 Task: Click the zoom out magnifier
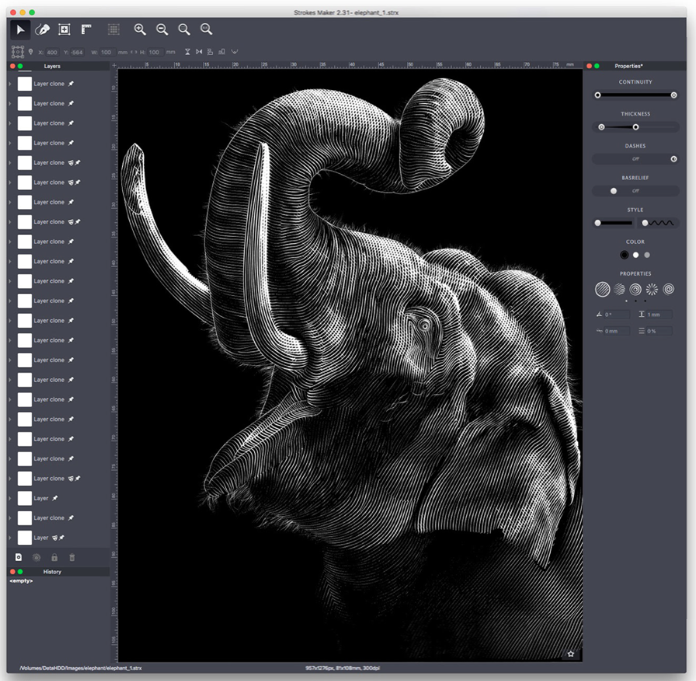pyautogui.click(x=162, y=30)
